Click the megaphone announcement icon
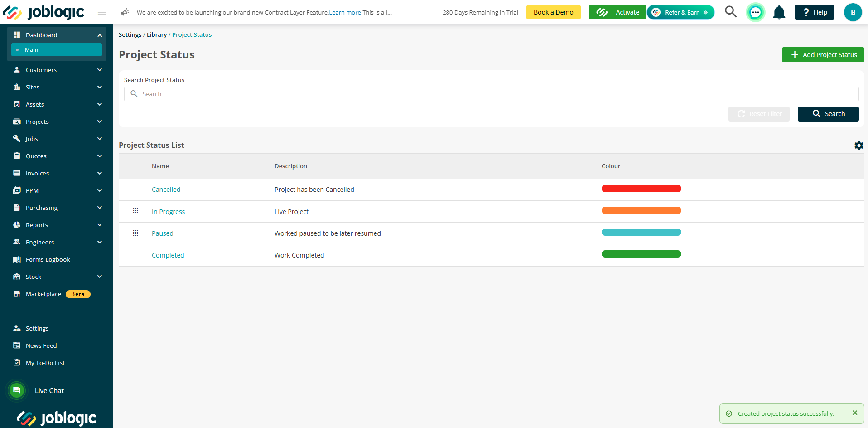 pyautogui.click(x=125, y=12)
